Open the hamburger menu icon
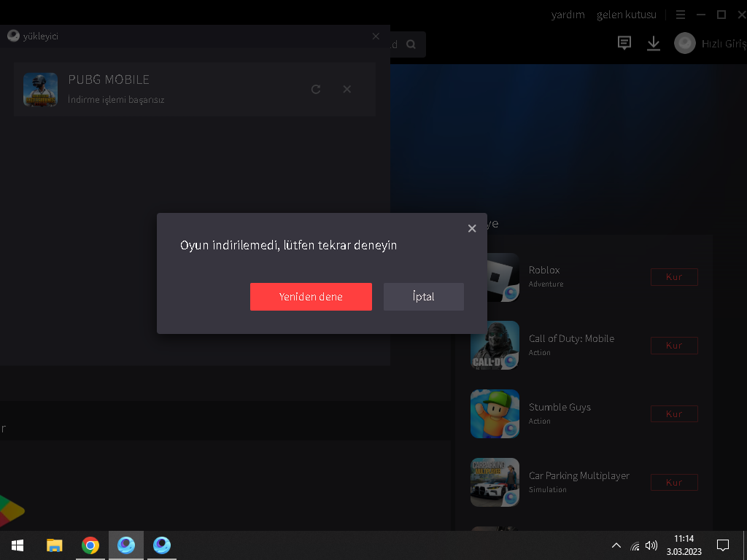The image size is (747, 560). 681,15
